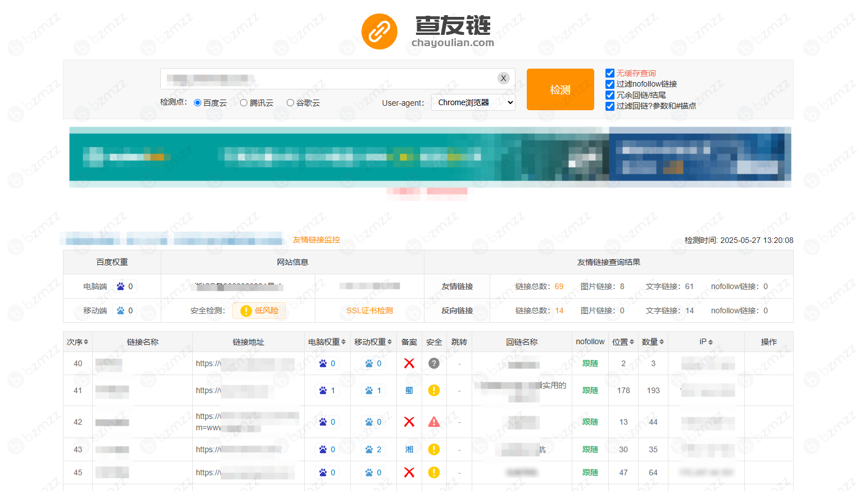The image size is (868, 491).
Task: Toggle the 冗余回链/结尾 checkbox
Action: (610, 95)
